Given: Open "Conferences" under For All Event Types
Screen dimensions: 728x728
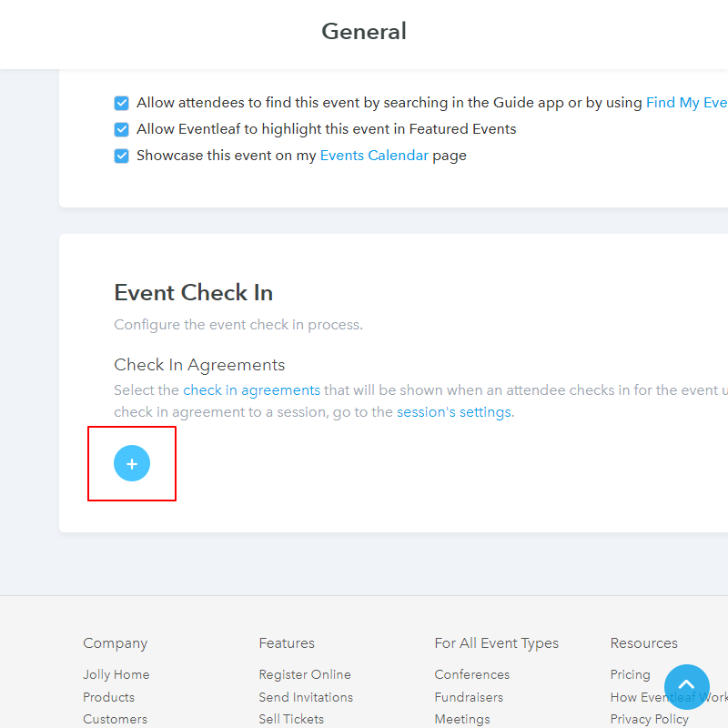Looking at the screenshot, I should click(471, 674).
